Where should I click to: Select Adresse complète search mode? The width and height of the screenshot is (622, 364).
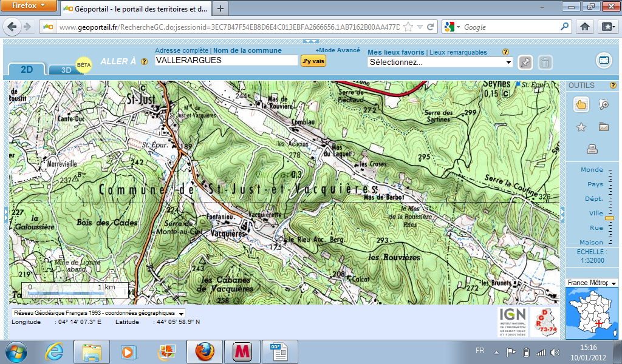(181, 50)
